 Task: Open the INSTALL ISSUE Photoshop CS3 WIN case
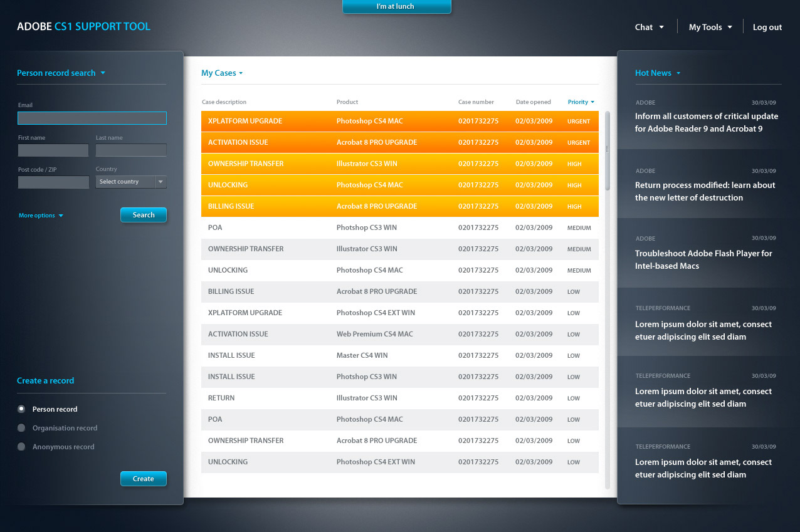[400, 377]
